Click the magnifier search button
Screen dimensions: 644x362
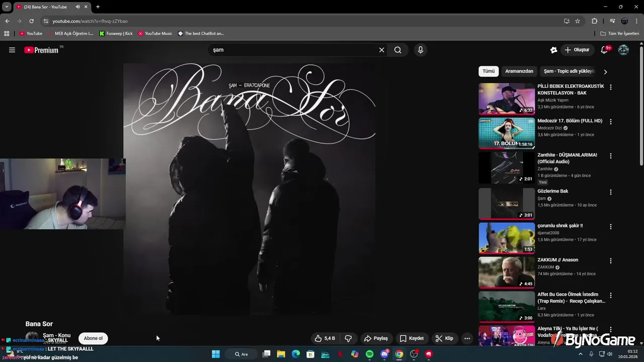pyautogui.click(x=398, y=50)
